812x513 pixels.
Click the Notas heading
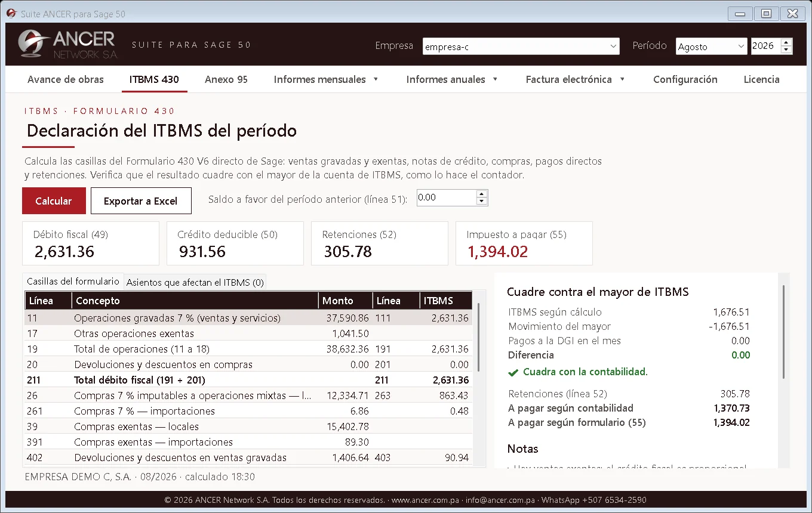pos(522,449)
